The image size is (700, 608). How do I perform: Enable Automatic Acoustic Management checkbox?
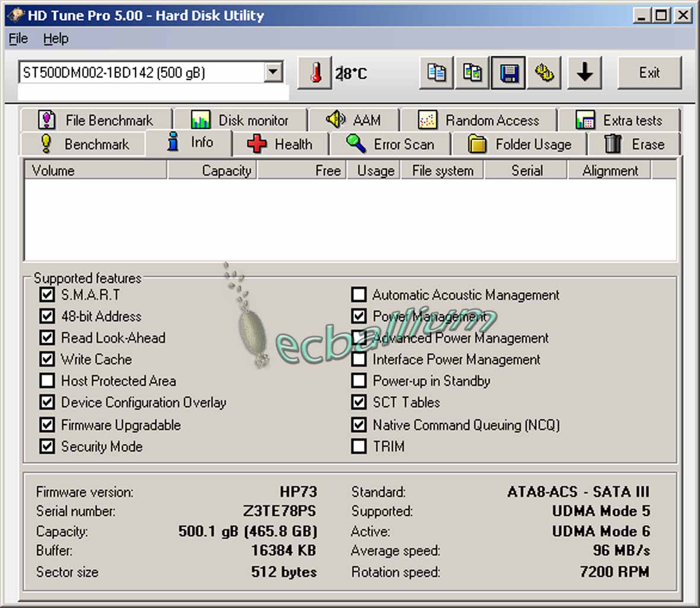[x=359, y=294]
